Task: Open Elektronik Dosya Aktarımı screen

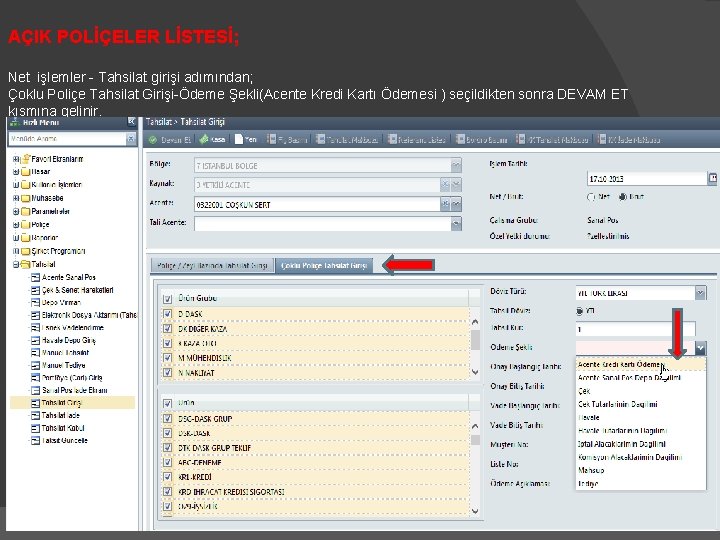Action: tap(84, 315)
